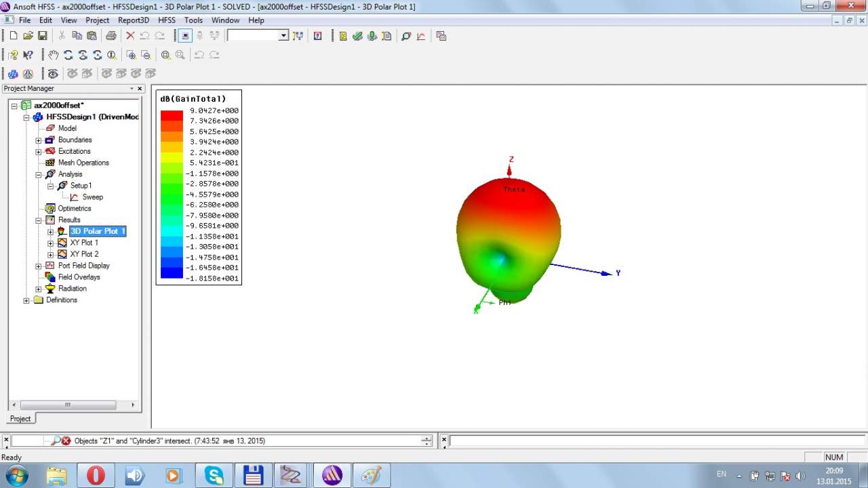Image resolution: width=868 pixels, height=488 pixels.
Task: Click the Open folder toolbar icon
Action: point(28,36)
